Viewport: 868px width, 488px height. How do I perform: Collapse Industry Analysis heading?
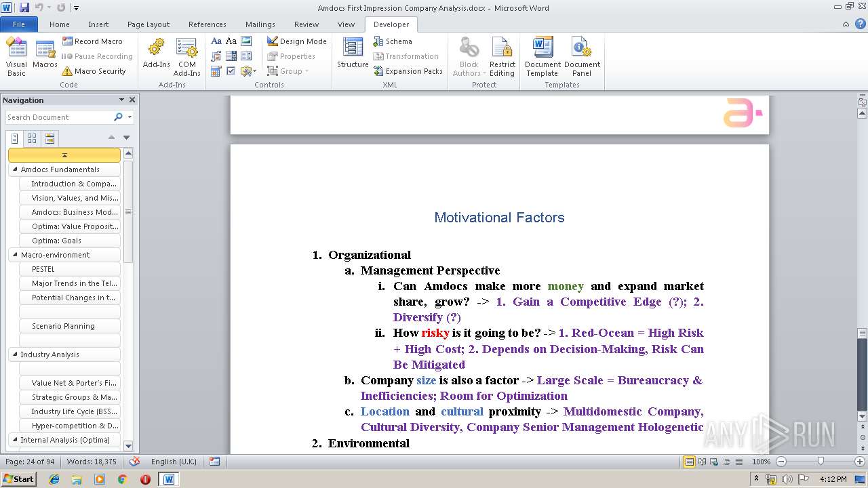click(x=15, y=354)
